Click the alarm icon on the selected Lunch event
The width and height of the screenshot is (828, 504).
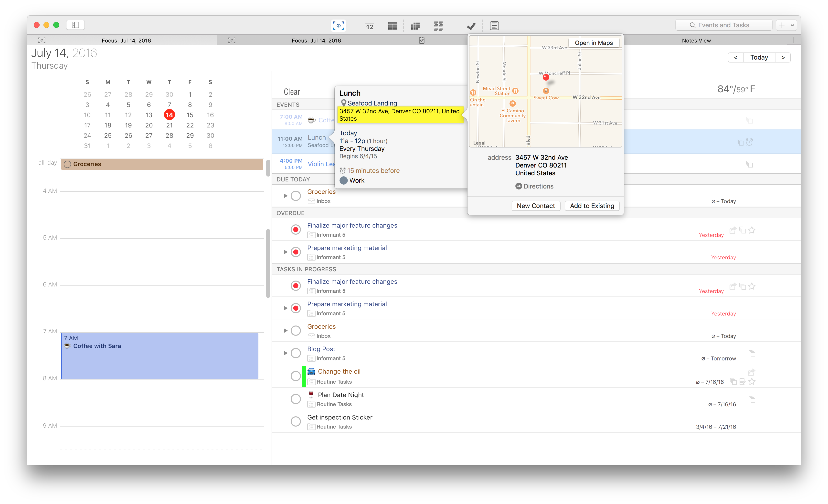(750, 142)
